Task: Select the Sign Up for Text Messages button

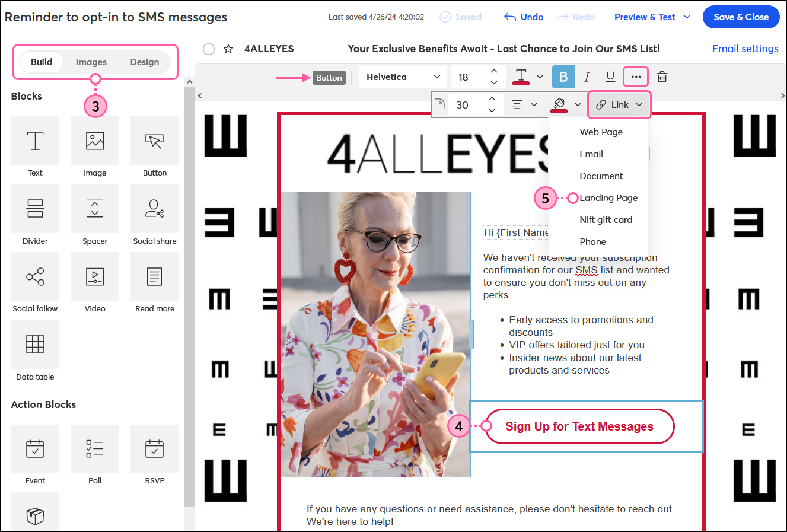Action: point(579,426)
